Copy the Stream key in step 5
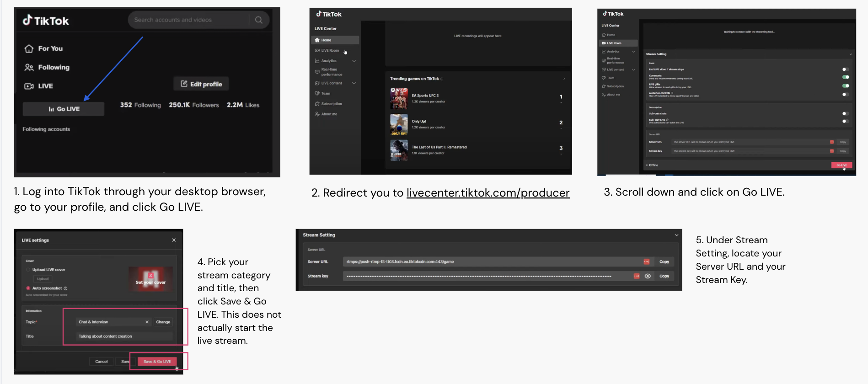 pos(664,276)
